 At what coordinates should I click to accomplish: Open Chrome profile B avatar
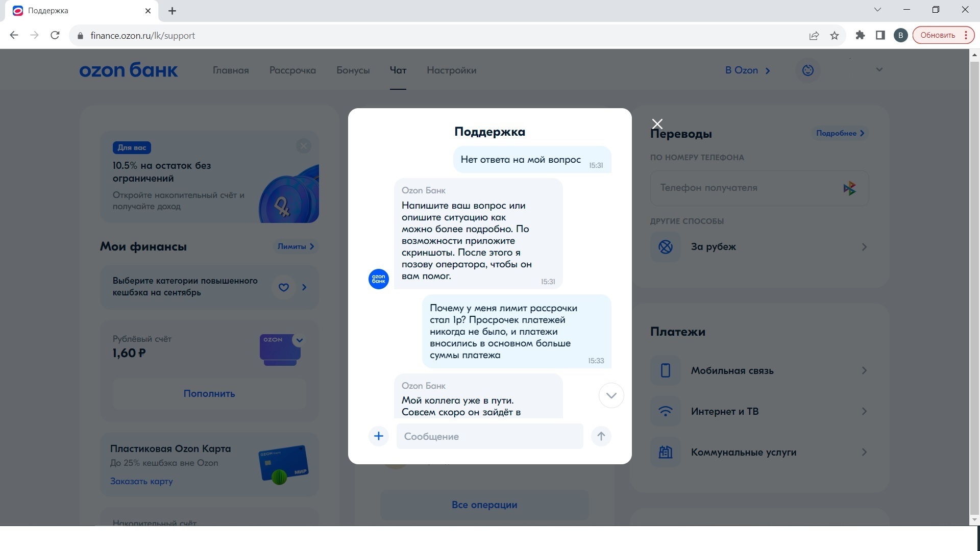tap(900, 35)
